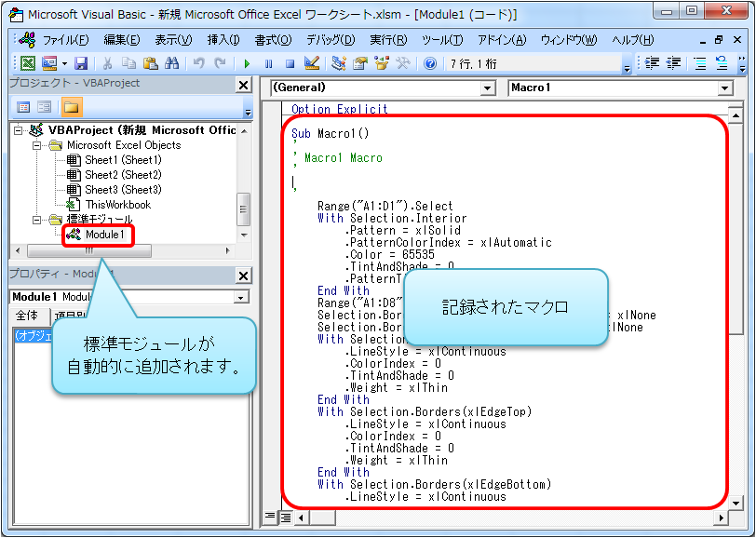This screenshot has height=538, width=756.
Task: Click the Comment Block icon
Action: [x=700, y=63]
